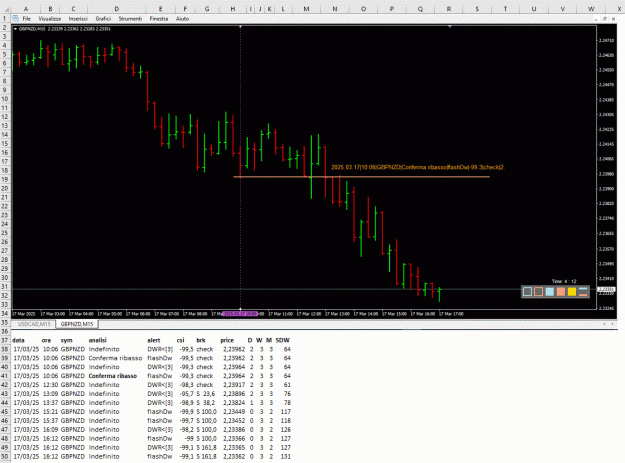Viewport: 625px width, 463px height.
Task: Click the price cell 2,23449
Action: (x=234, y=412)
